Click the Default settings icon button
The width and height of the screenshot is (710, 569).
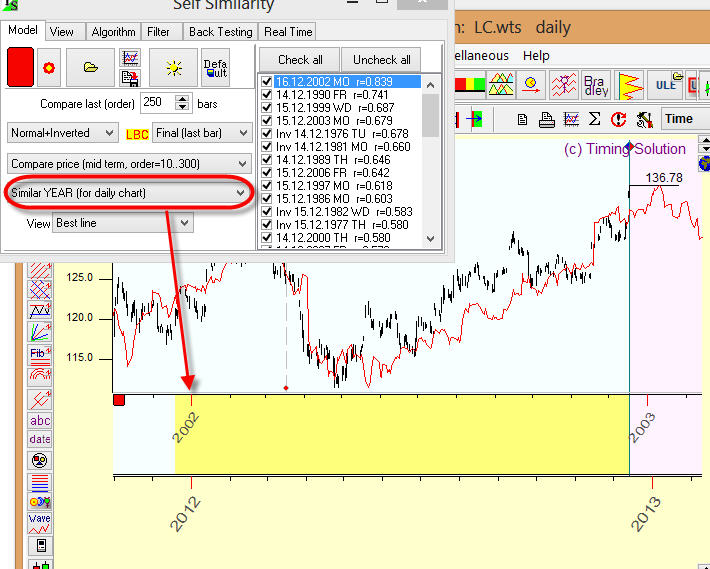click(215, 68)
